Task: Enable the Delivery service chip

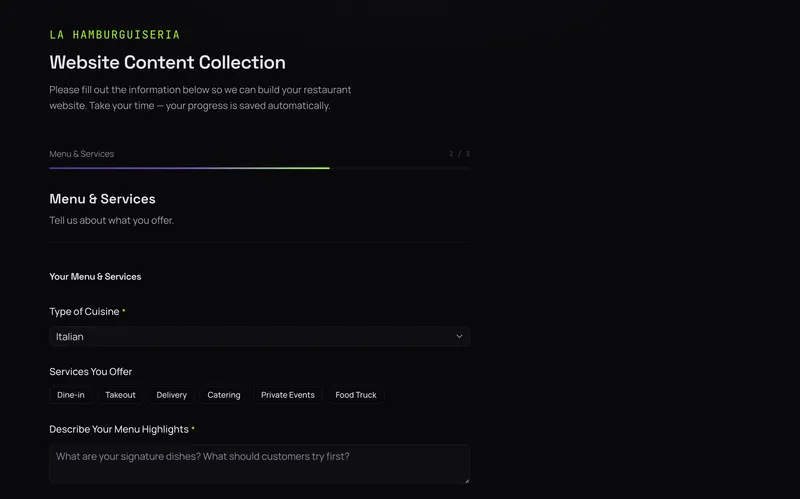Action: pyautogui.click(x=172, y=395)
